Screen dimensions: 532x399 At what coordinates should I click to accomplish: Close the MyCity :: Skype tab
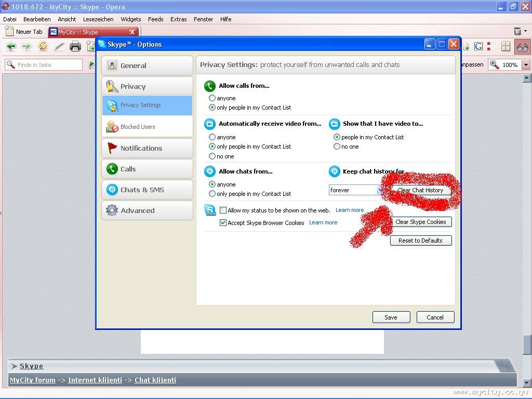coord(132,32)
